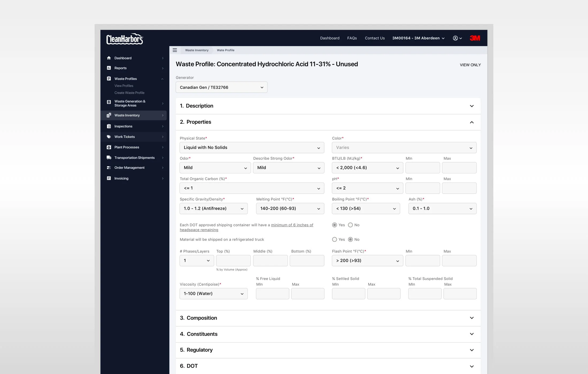Viewport: 588px width, 374px height.
Task: Open the Generator dropdown
Action: tap(221, 87)
